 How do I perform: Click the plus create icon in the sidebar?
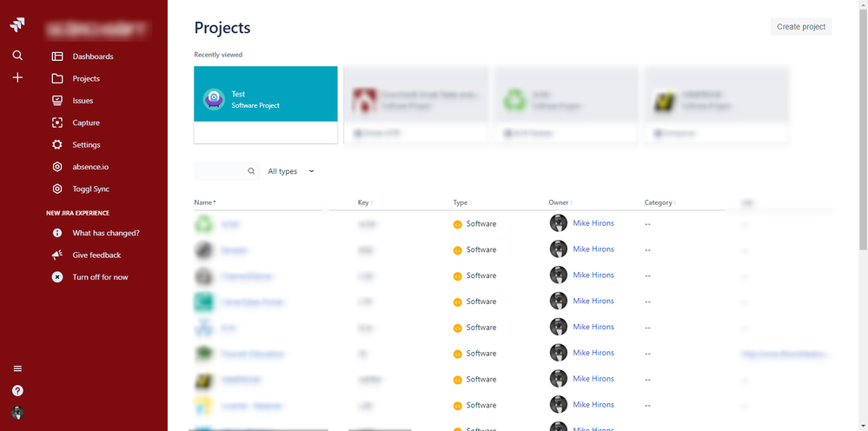click(x=17, y=77)
